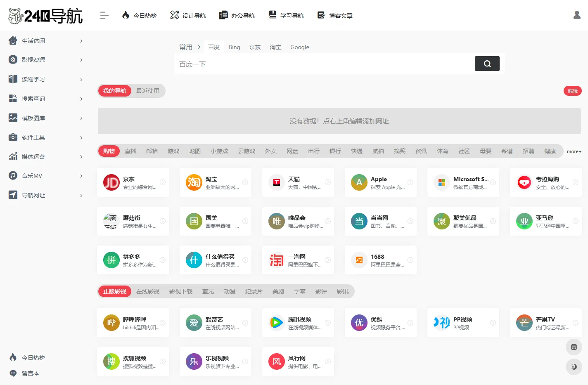This screenshot has height=385, width=588.
Task: Select the 淘宝 search engine tab
Action: coord(275,47)
